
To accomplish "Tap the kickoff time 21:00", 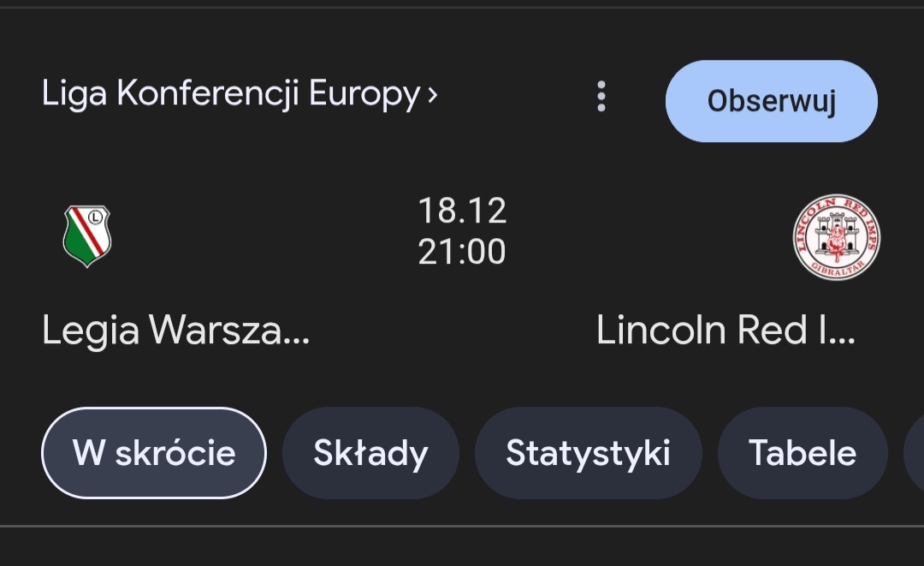I will [462, 252].
